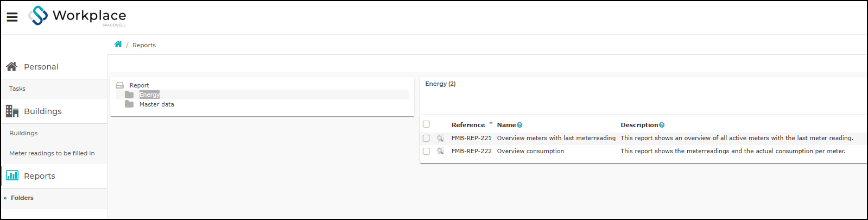868x220 pixels.
Task: Sort by the Name column header
Action: click(x=506, y=125)
